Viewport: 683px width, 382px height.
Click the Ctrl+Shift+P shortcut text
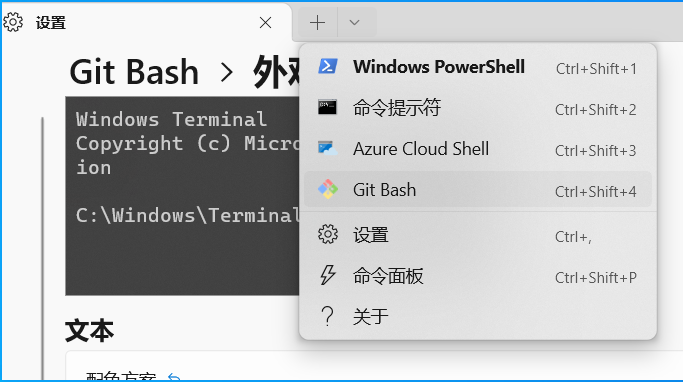[596, 278]
